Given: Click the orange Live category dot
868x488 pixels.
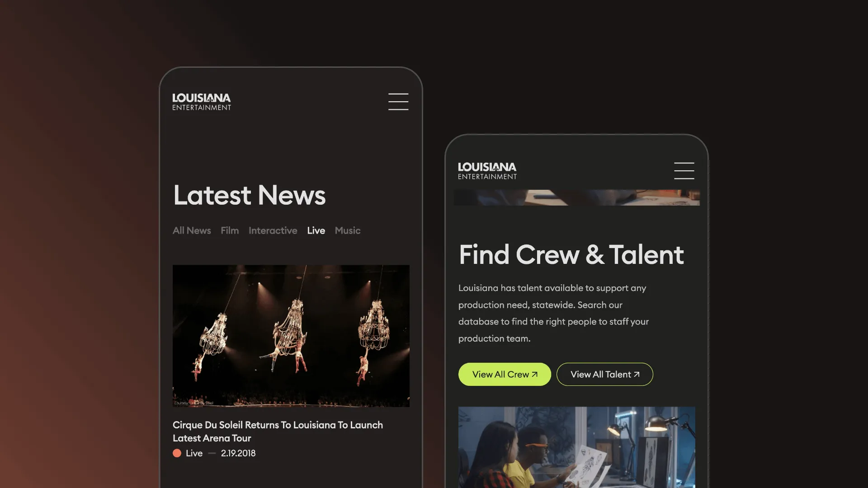Looking at the screenshot, I should point(177,453).
